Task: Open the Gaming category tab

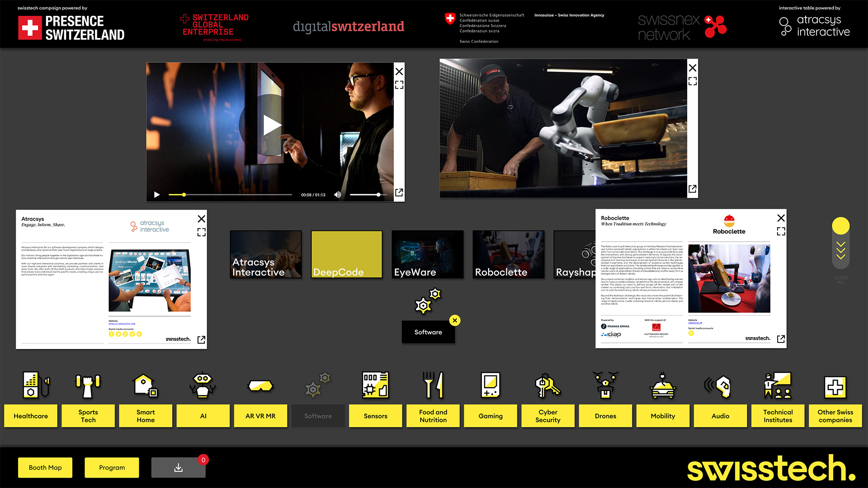Action: click(491, 416)
